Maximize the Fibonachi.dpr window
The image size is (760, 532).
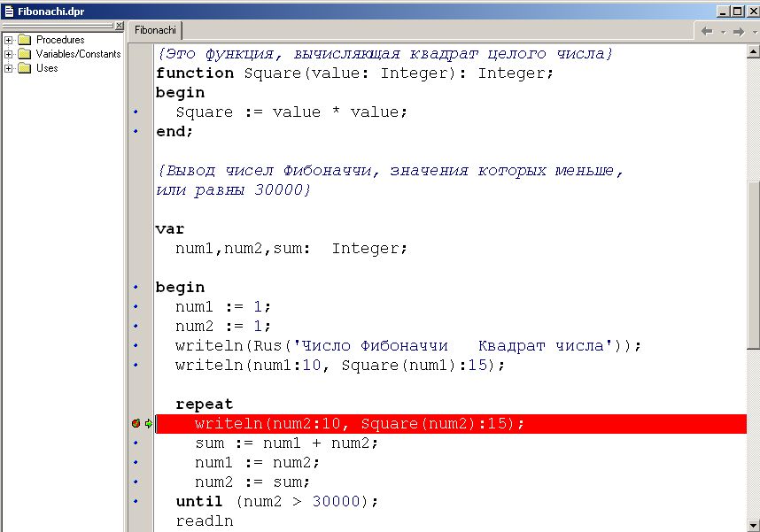coord(737,12)
